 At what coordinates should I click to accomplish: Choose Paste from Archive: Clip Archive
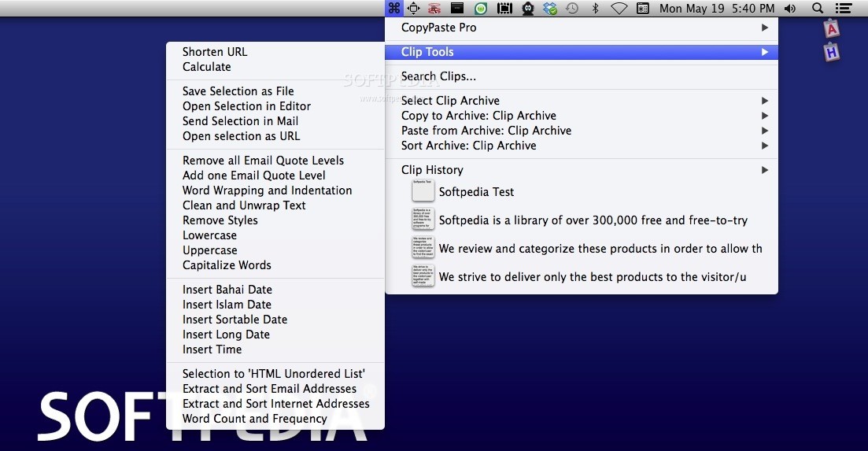coord(582,131)
